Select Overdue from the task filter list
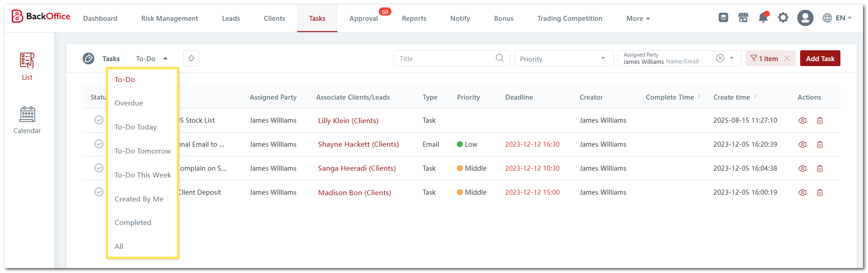 tap(129, 103)
